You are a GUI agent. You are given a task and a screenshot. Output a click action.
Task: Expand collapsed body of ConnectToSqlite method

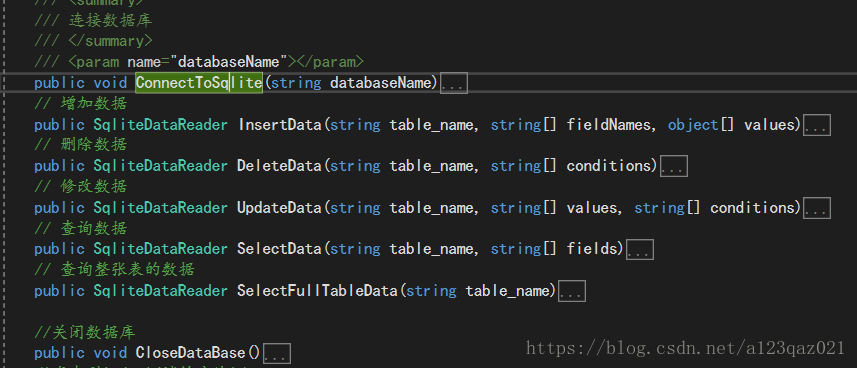tap(454, 84)
